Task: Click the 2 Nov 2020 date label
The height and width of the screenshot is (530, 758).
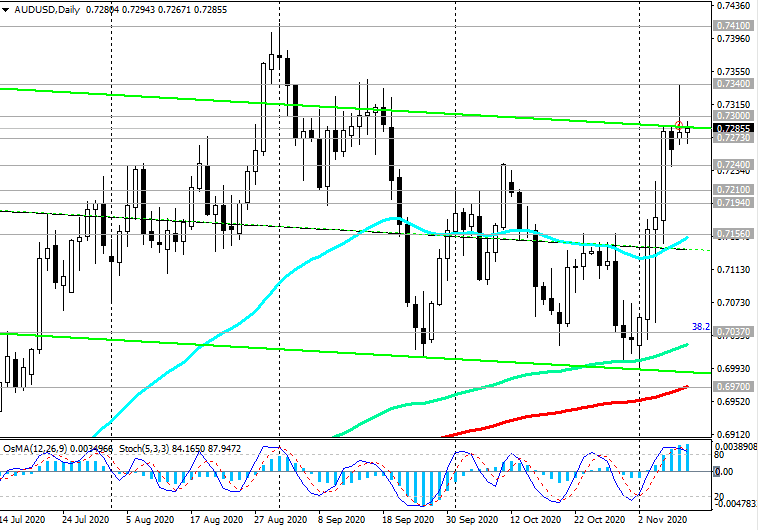Action: (x=662, y=520)
